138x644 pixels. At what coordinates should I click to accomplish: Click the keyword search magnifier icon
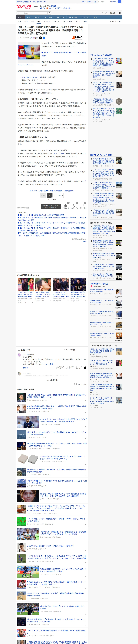49,13
